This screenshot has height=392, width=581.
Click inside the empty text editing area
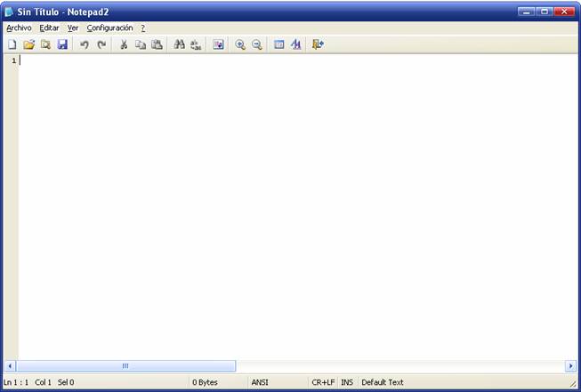(298, 207)
